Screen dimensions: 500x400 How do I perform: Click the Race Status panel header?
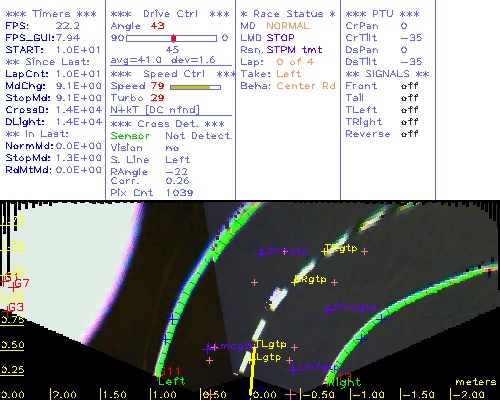click(x=288, y=14)
